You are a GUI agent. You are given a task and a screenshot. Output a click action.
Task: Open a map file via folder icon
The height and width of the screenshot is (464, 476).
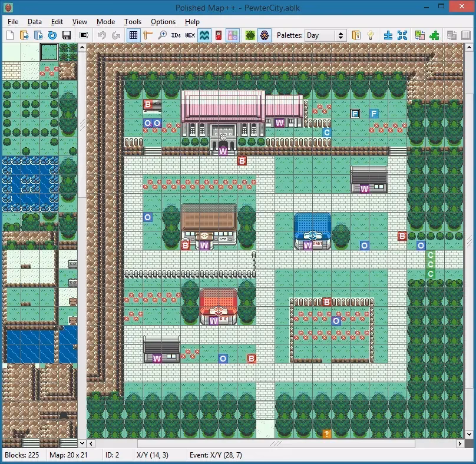click(x=24, y=35)
